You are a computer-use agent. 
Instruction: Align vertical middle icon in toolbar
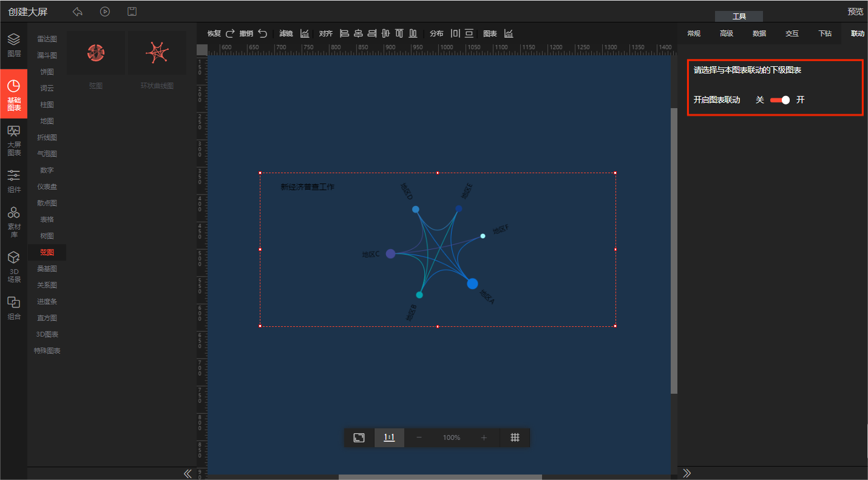click(385, 33)
